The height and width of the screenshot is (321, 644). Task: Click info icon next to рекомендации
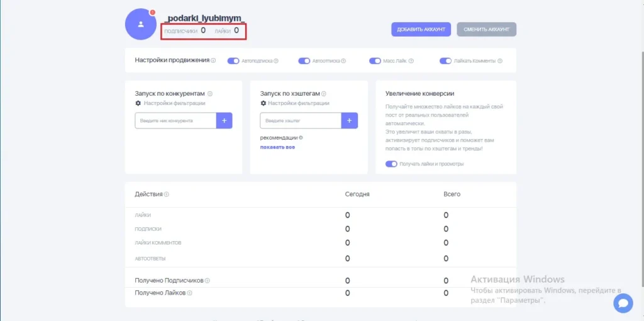pos(301,138)
